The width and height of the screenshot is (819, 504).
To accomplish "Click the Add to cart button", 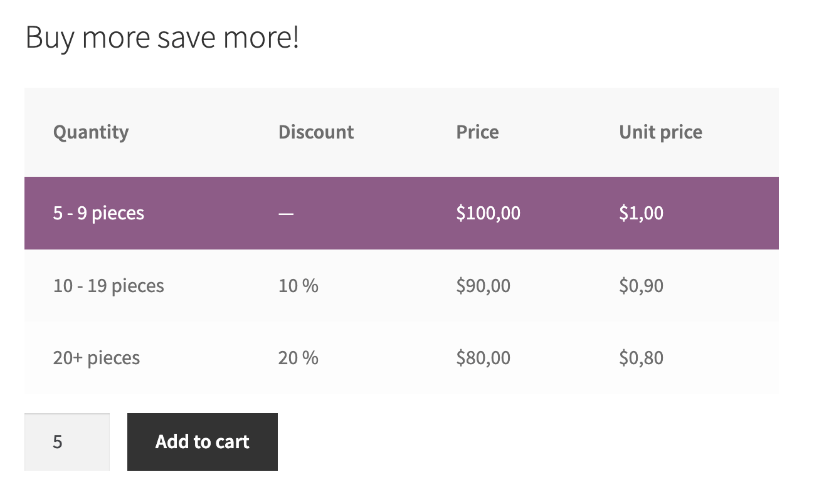I will [x=202, y=441].
